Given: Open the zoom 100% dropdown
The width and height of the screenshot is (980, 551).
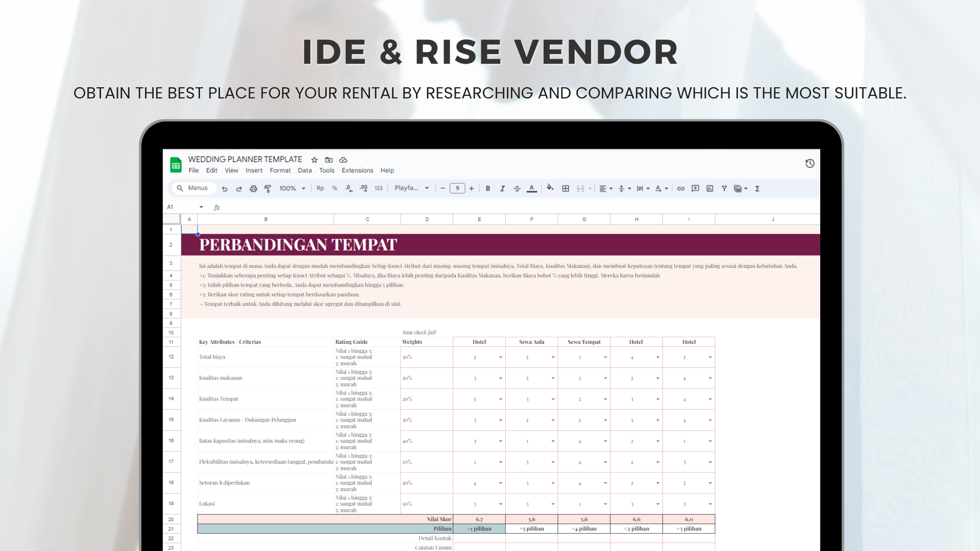Looking at the screenshot, I should (x=292, y=189).
